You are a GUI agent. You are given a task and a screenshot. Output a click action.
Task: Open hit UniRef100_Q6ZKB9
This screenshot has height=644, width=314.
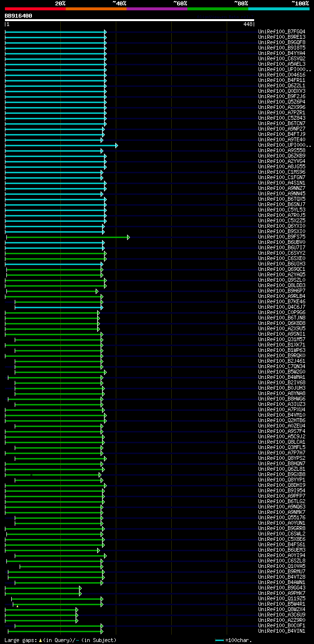click(x=282, y=156)
